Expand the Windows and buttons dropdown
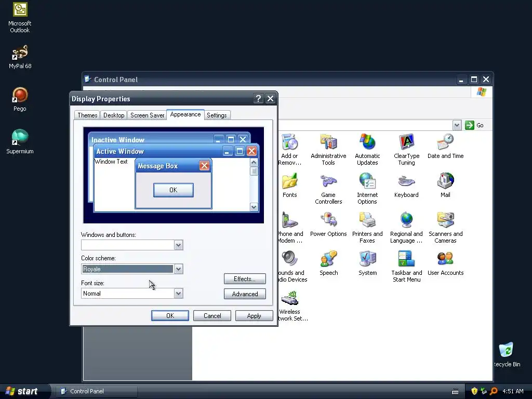The height and width of the screenshot is (399, 532). (x=179, y=245)
